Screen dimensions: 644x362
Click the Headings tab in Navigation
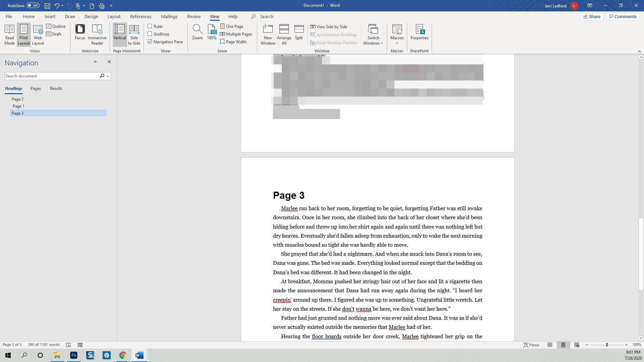tap(13, 88)
